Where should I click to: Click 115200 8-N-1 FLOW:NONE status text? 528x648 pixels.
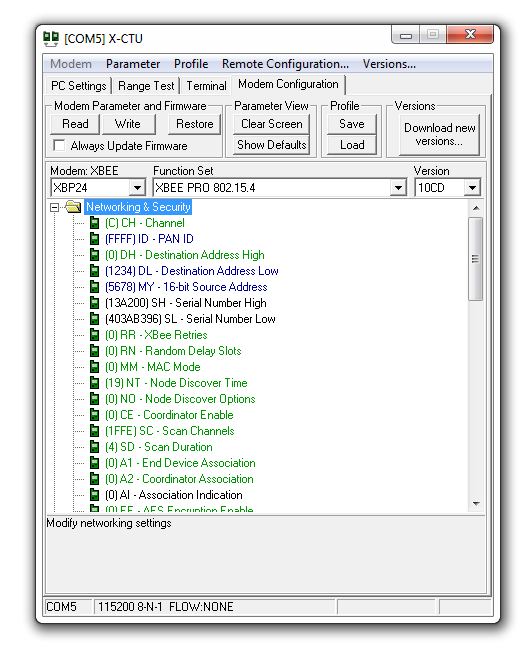point(166,607)
